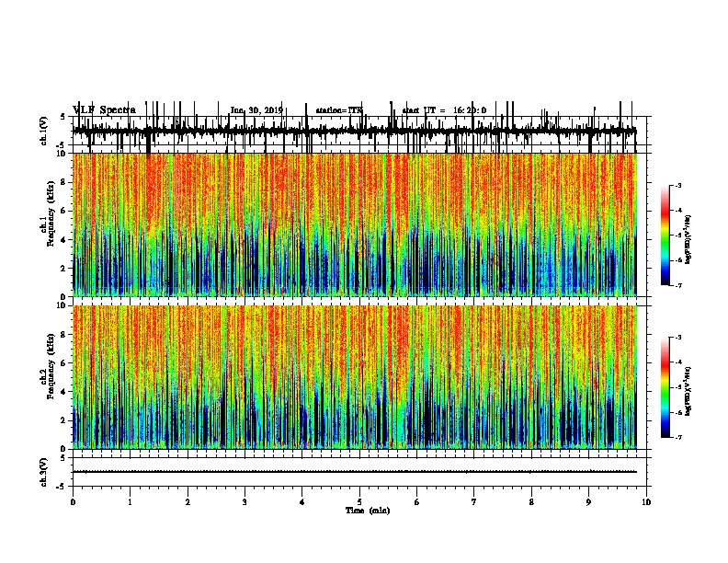Viewport: 728px width, 563px height.
Task: Click the "8" tick on the time axis
Action: click(531, 502)
